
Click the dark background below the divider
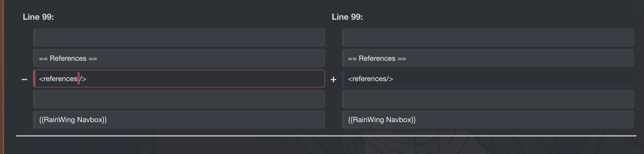[326, 146]
